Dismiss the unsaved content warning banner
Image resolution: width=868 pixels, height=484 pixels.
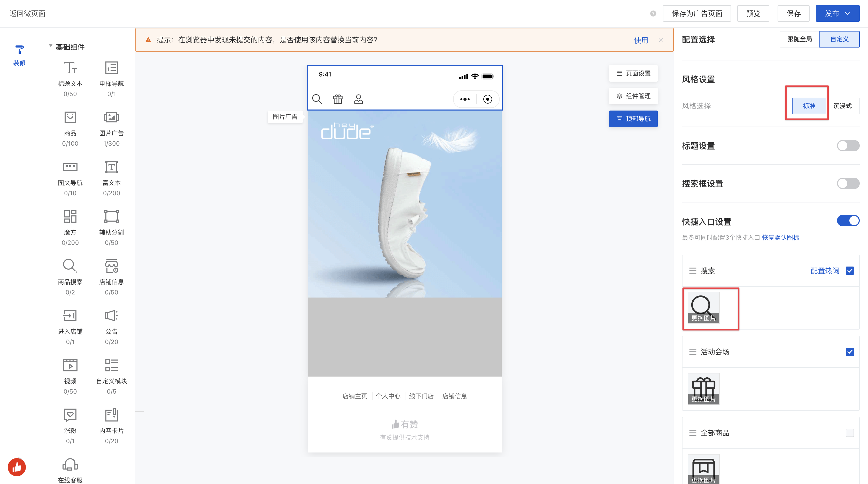pyautogui.click(x=661, y=40)
